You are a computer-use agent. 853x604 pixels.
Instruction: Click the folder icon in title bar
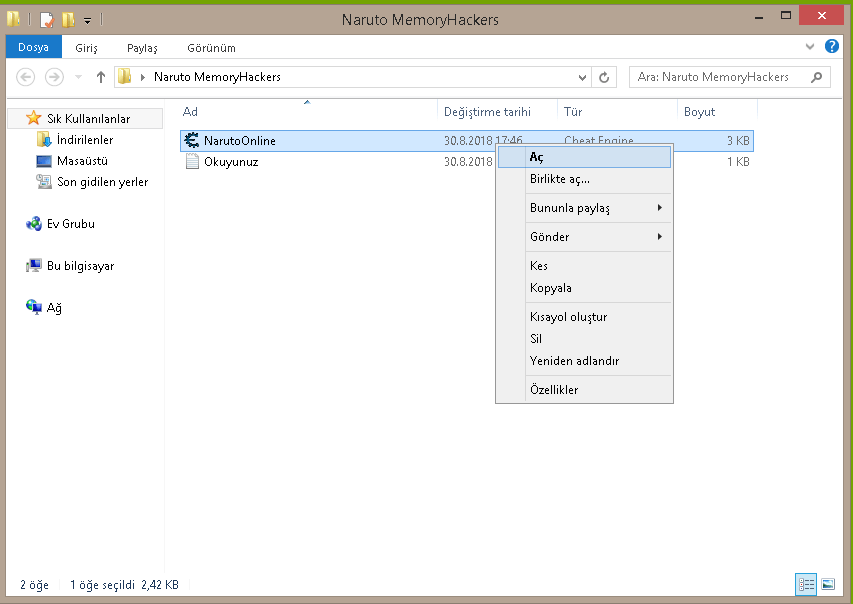[x=14, y=20]
